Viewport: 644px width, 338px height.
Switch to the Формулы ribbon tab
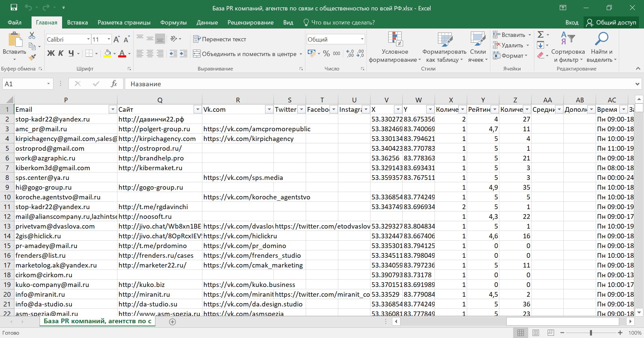tap(173, 22)
